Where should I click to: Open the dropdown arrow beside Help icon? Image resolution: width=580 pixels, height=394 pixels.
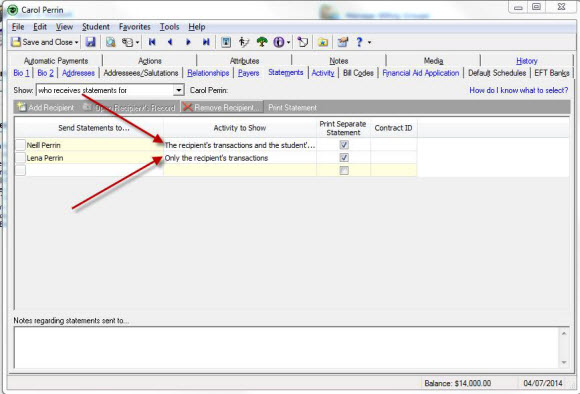(x=369, y=43)
